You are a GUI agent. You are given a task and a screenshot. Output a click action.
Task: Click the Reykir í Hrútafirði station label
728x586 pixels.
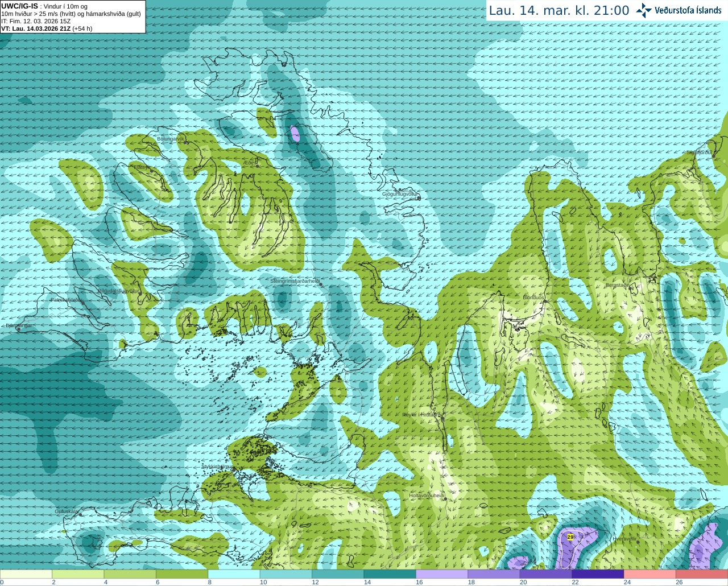pyautogui.click(x=421, y=415)
